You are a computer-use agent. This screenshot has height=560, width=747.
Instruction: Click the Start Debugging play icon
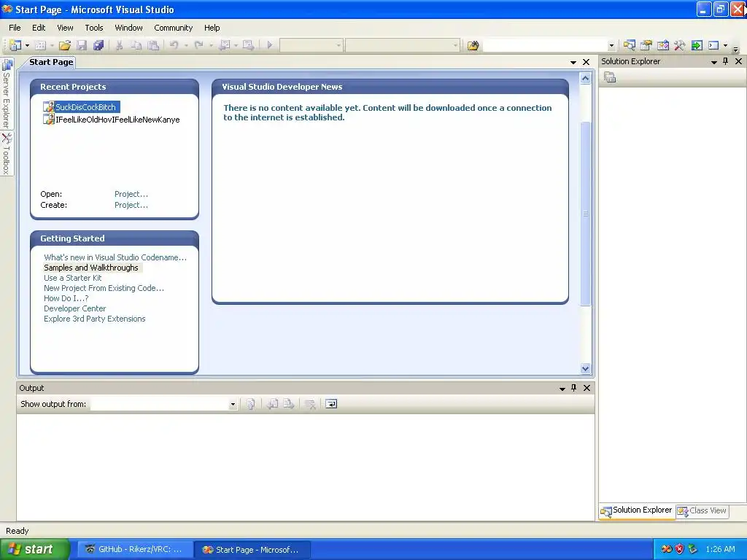coord(270,45)
